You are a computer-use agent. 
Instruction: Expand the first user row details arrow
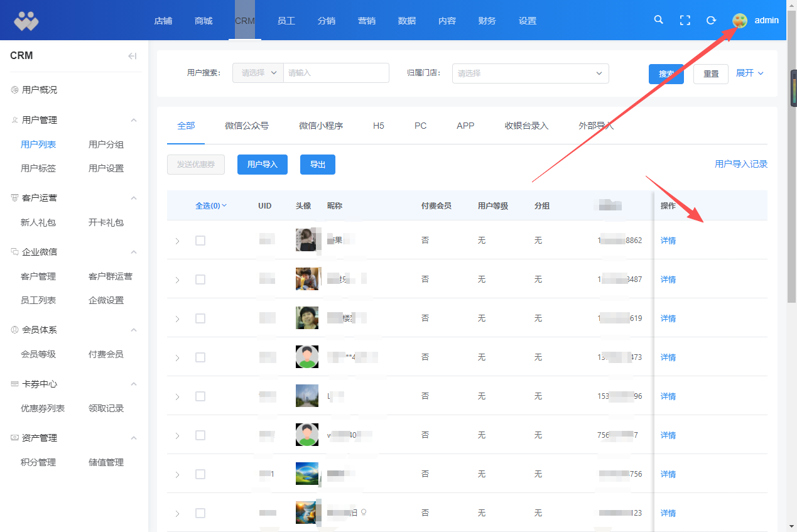tap(177, 241)
